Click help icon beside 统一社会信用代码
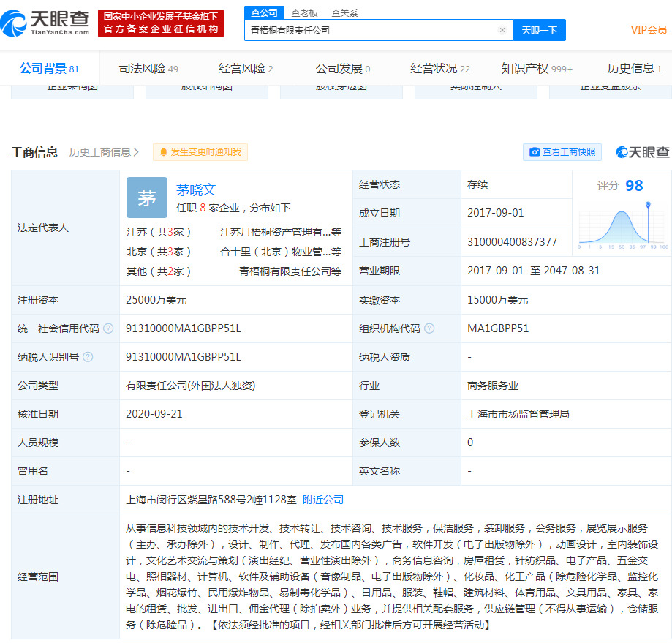 108,328
